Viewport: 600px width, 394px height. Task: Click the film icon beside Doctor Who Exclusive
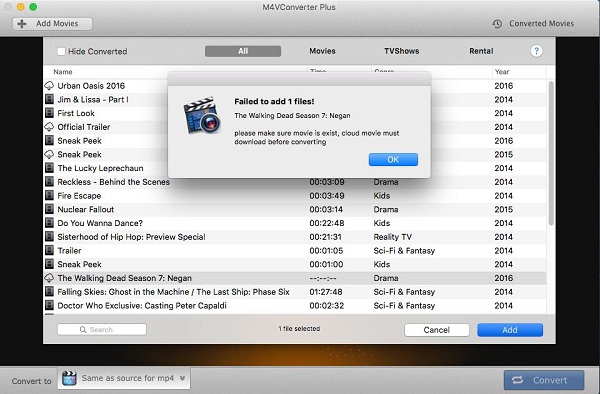[49, 306]
